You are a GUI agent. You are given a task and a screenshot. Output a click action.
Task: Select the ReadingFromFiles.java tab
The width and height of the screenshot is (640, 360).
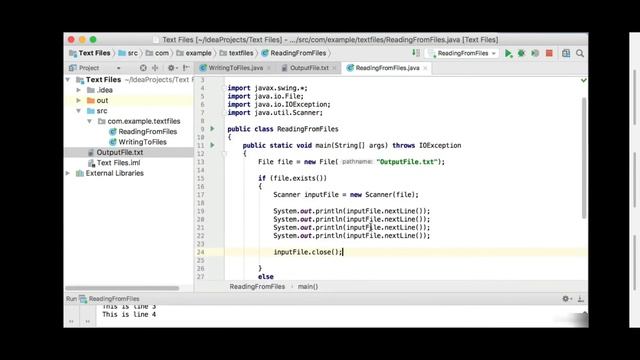pyautogui.click(x=387, y=68)
